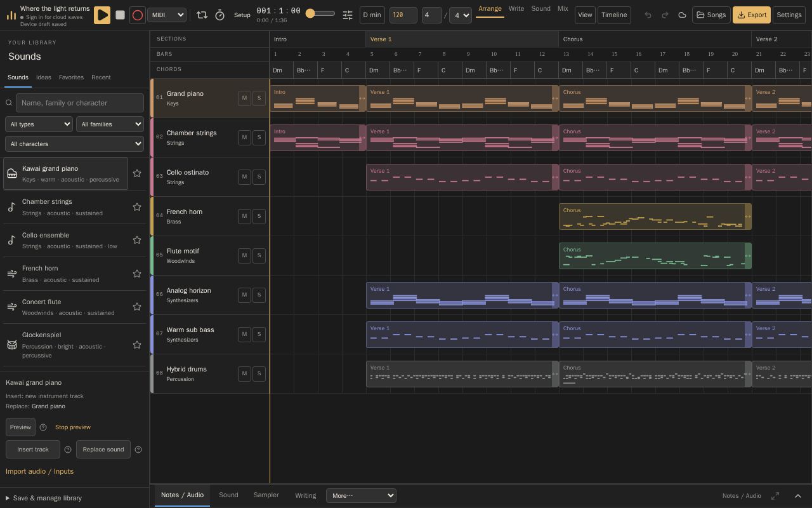Click Replace sound button
The width and height of the screenshot is (812, 508).
point(103,450)
